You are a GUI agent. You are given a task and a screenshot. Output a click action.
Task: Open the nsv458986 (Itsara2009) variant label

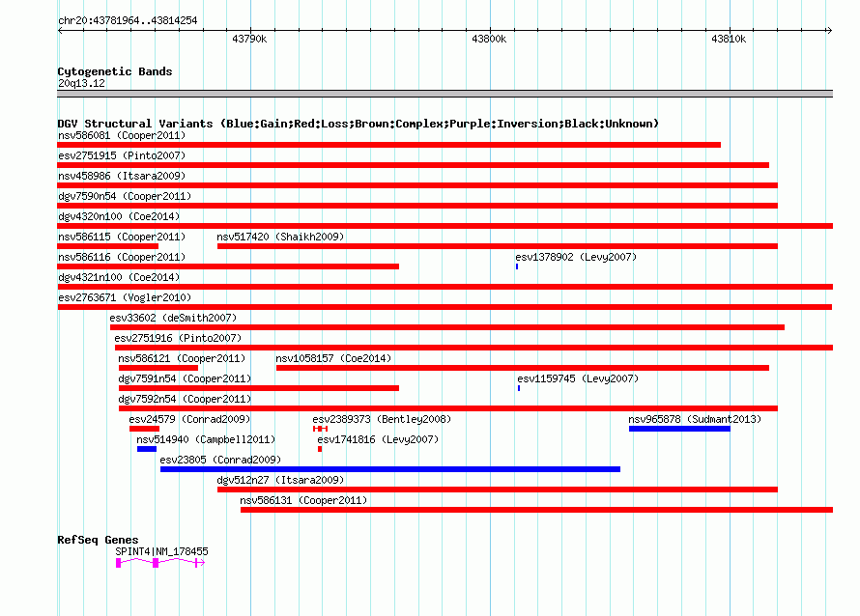(122, 176)
